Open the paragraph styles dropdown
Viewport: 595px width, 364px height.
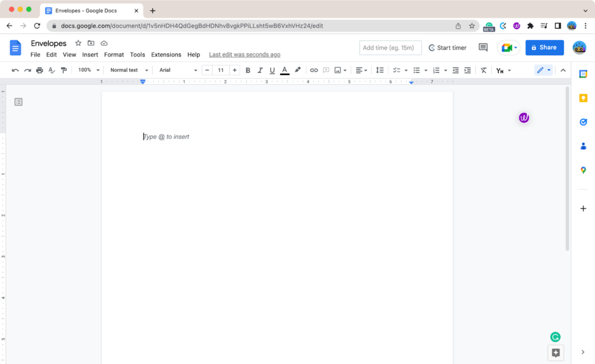click(x=128, y=70)
